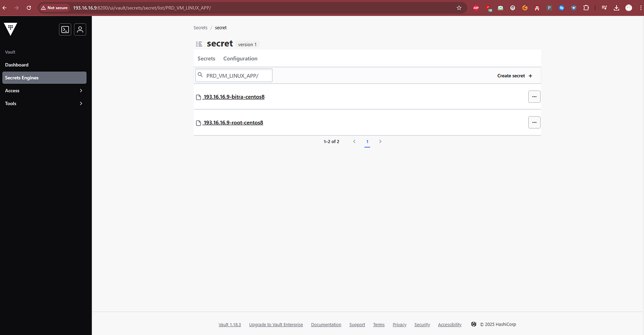Click the browser Downloads icon

tap(616, 8)
